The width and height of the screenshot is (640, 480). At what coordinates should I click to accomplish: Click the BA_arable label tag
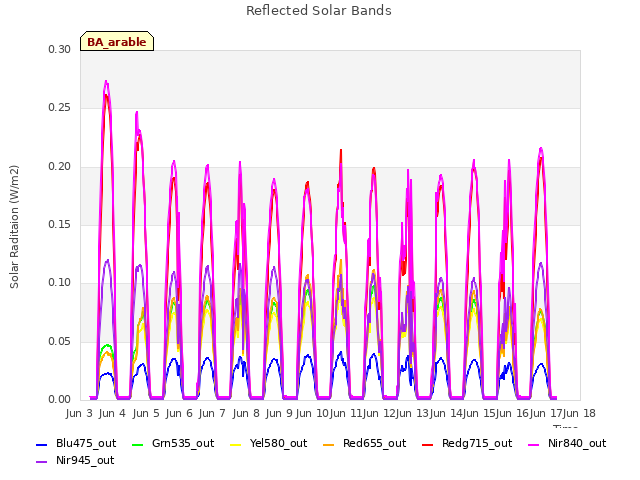(117, 41)
